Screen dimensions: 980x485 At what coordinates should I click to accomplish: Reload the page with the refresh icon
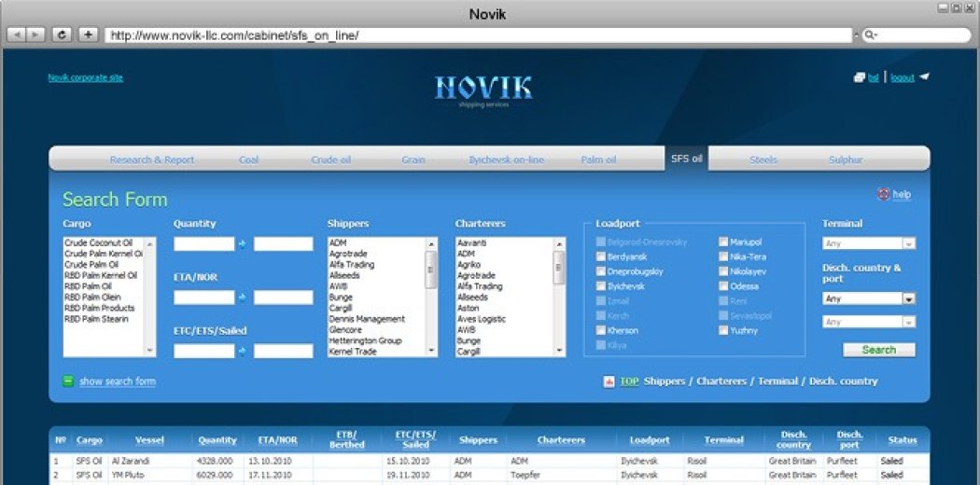tap(62, 35)
